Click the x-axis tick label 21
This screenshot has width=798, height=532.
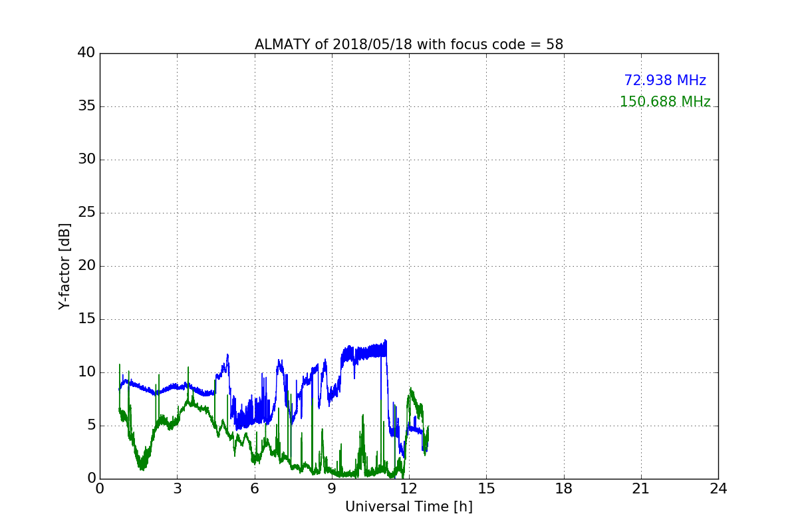pos(641,489)
